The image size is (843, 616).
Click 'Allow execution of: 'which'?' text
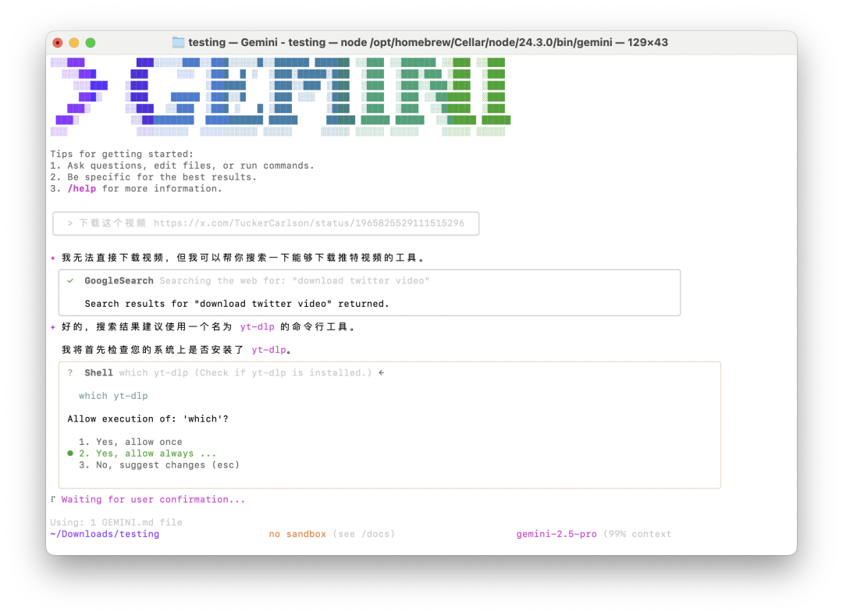pyautogui.click(x=148, y=418)
